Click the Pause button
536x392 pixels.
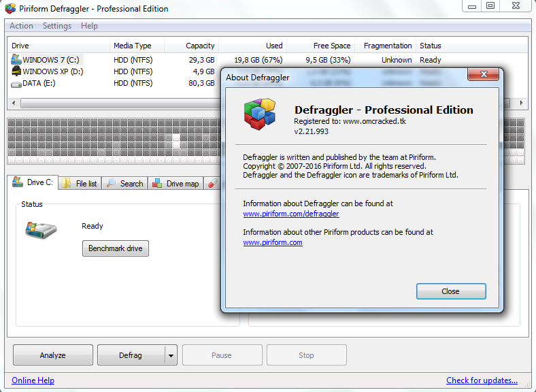222,355
